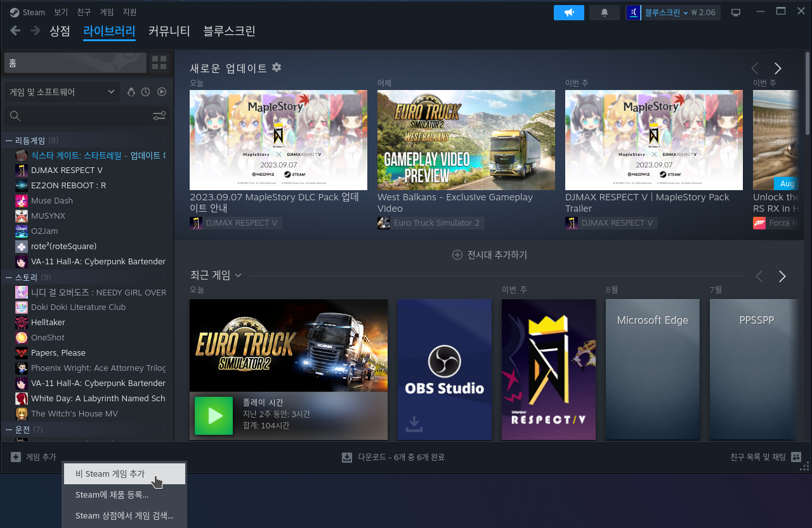Click the add game plus icon
Viewport: 812px width, 528px height.
pos(15,456)
